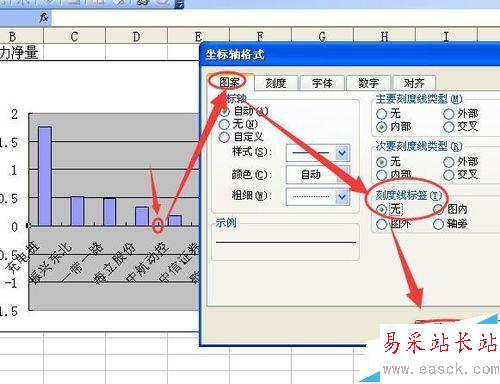The image size is (500, 384).
Task: Select column H header
Action: pos(384,36)
